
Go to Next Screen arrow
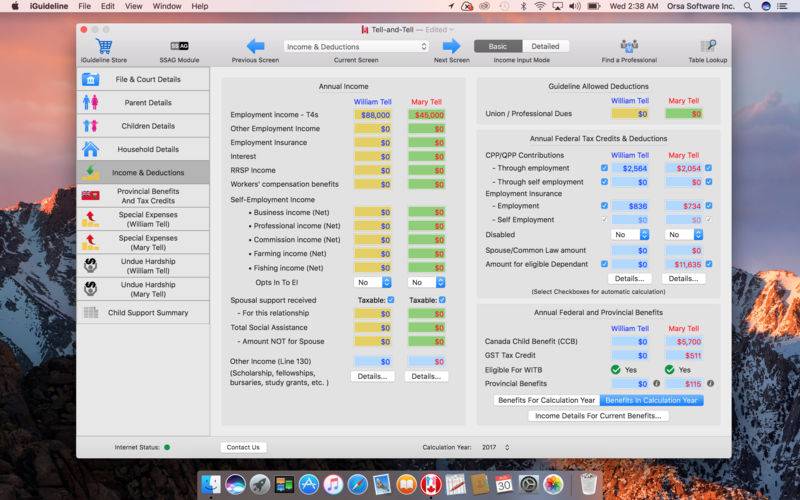point(451,46)
